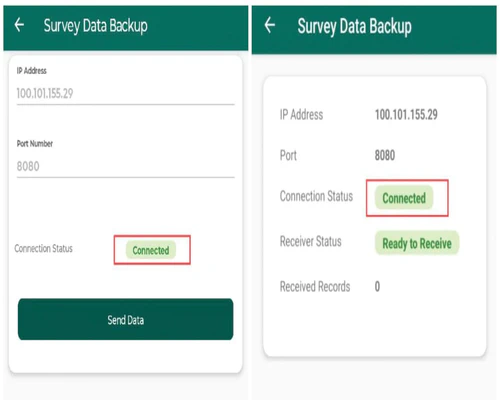This screenshot has width=500, height=400.
Task: Tap back arrow on right screen header
Action: click(x=269, y=25)
